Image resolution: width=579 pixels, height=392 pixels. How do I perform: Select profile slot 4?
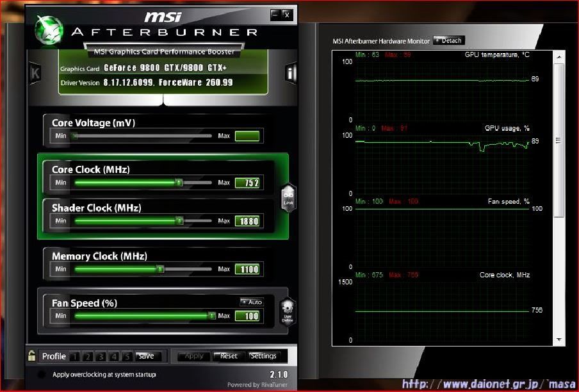pos(114,357)
